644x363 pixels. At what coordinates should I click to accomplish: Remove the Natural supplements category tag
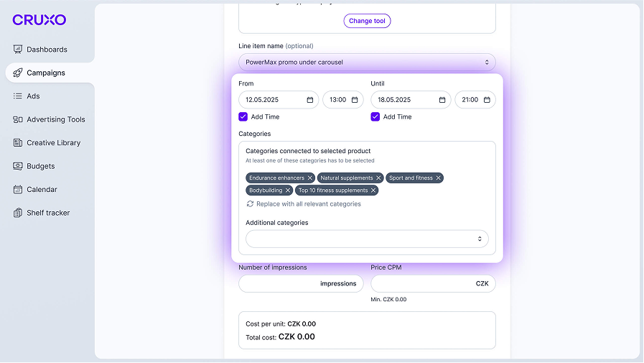[x=379, y=178]
